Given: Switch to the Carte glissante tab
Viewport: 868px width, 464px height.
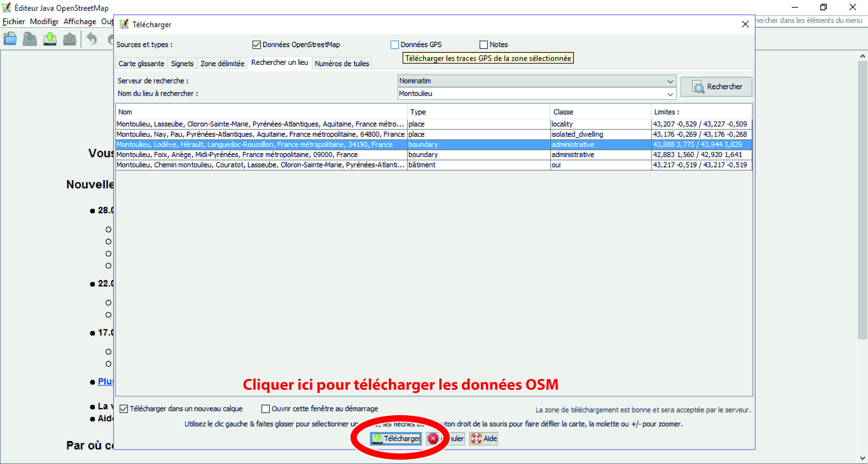Looking at the screenshot, I should (x=141, y=63).
